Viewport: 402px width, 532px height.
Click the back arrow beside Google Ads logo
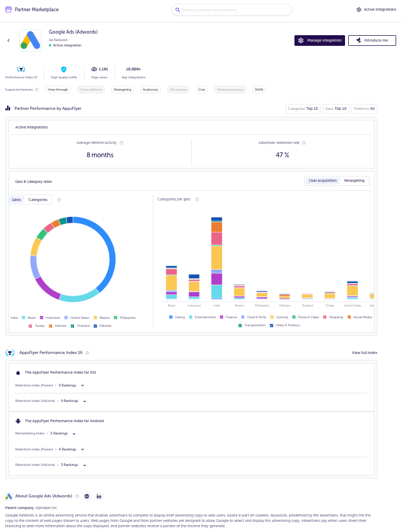tap(9, 41)
